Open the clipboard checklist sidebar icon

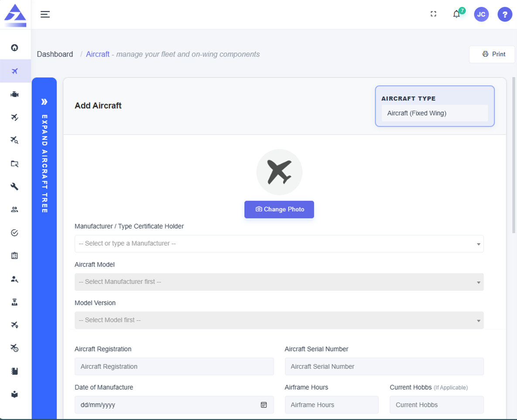coord(14,256)
